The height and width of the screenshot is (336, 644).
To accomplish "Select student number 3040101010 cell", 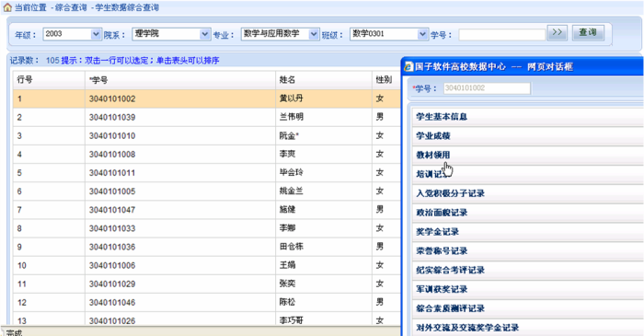I will [x=180, y=135].
